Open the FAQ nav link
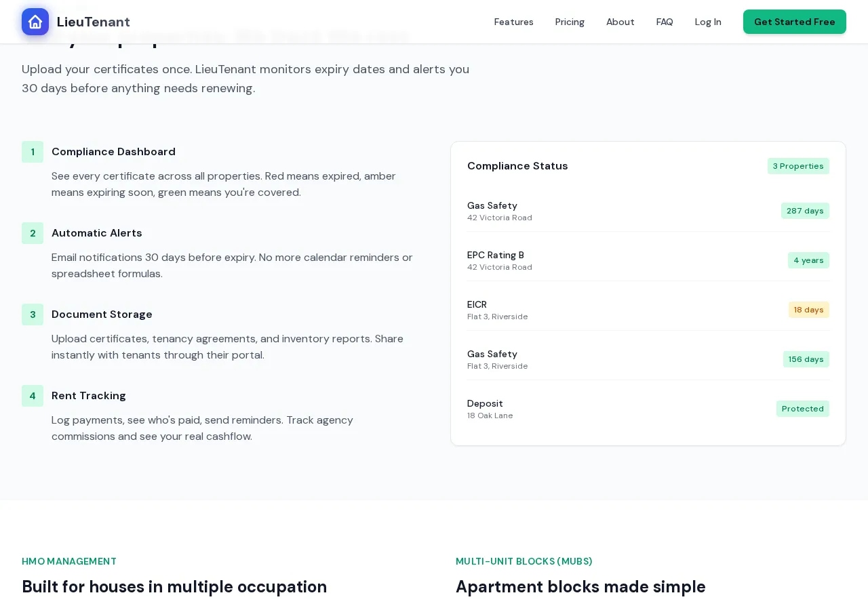868x610 pixels. (665, 22)
